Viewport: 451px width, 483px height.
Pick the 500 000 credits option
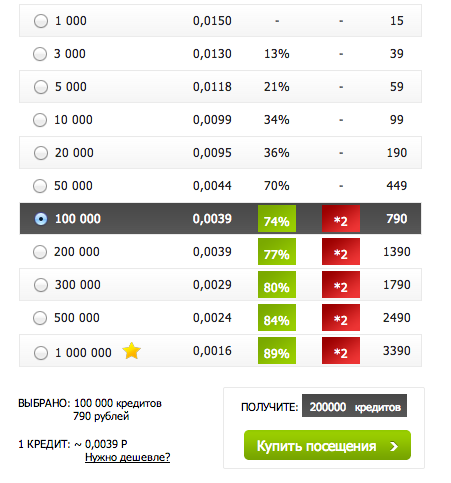[x=40, y=318]
